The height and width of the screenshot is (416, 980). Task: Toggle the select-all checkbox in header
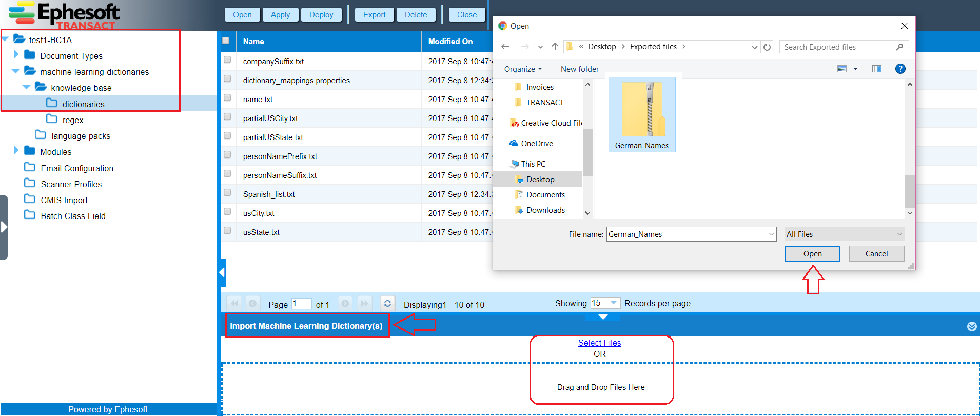pos(226,41)
